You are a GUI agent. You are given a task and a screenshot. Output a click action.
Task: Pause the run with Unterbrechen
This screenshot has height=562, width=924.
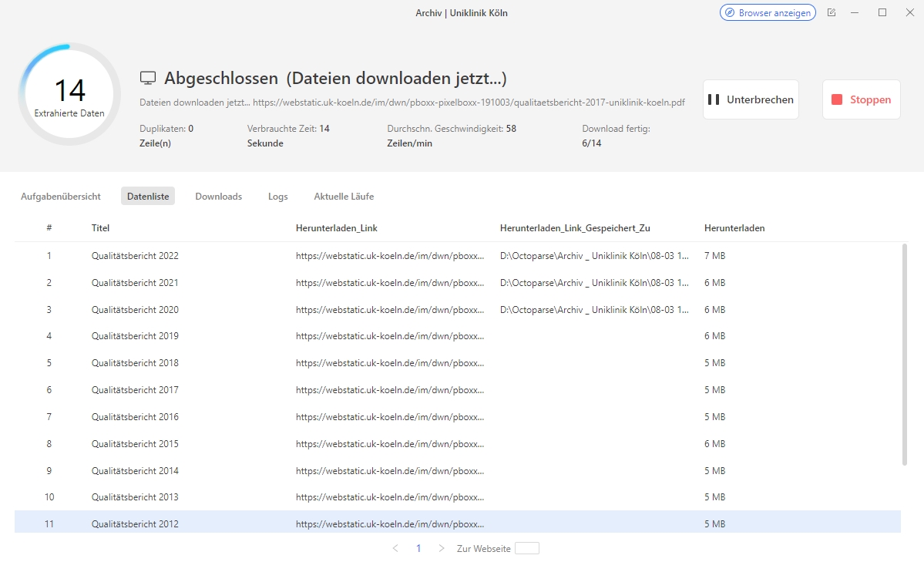click(x=751, y=99)
